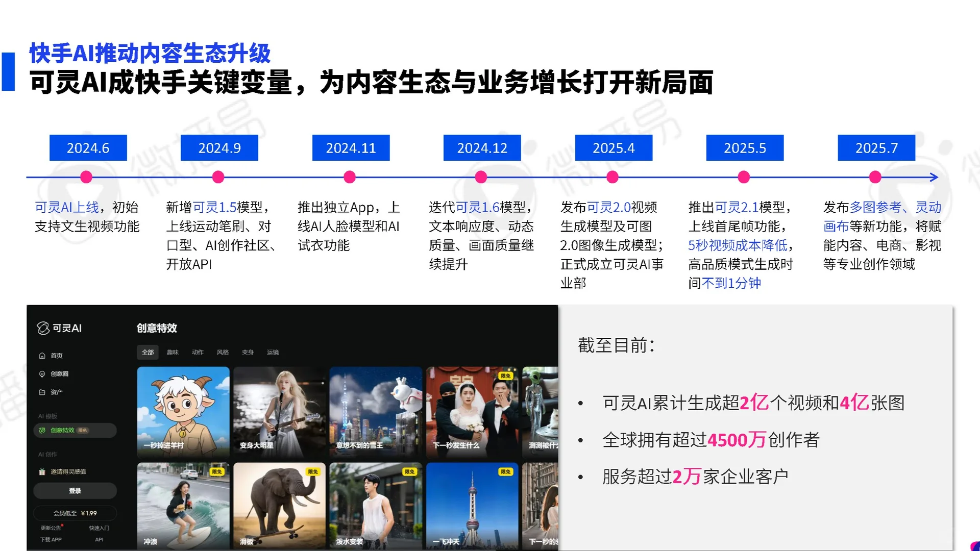Click the 5秒视频成本降低 text

coord(738,245)
